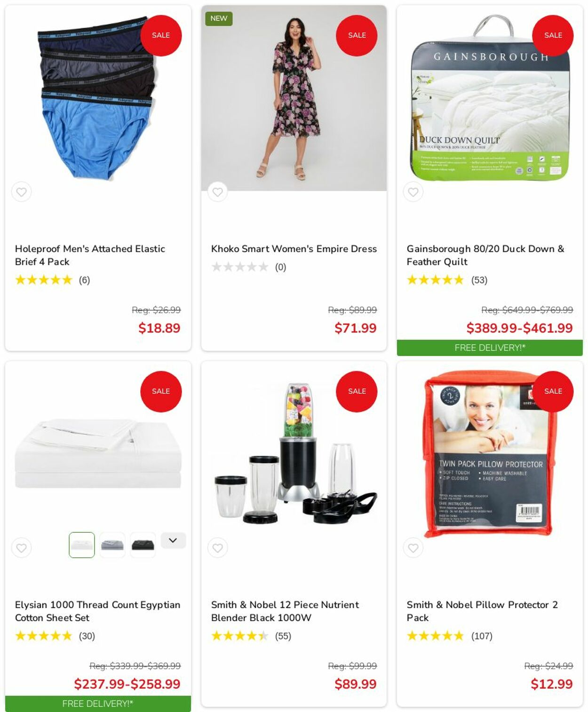Viewport: 588px width, 712px height.
Task: Wishlist the Smith & Nobel Pillow Protector
Action: click(413, 548)
